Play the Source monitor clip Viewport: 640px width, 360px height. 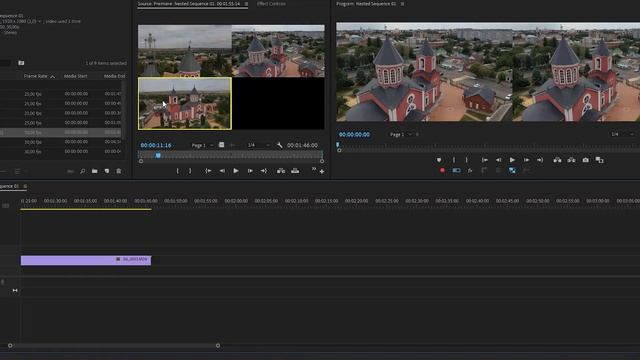[236, 171]
